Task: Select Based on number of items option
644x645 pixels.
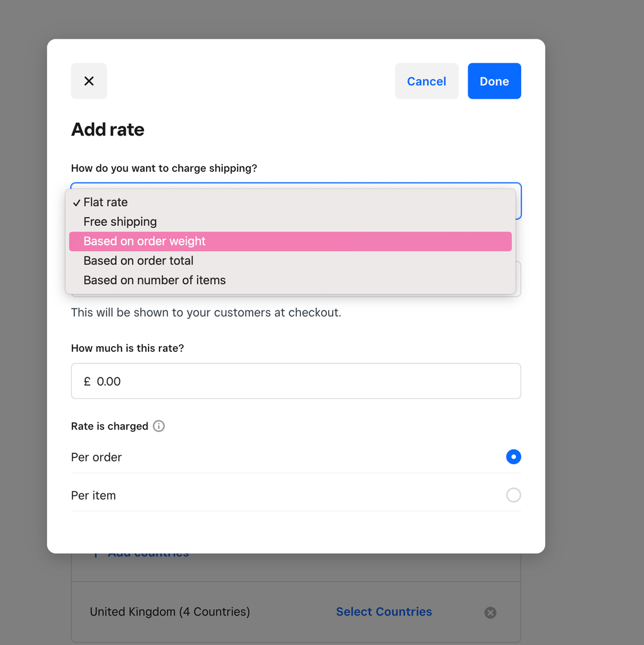Action: point(154,280)
